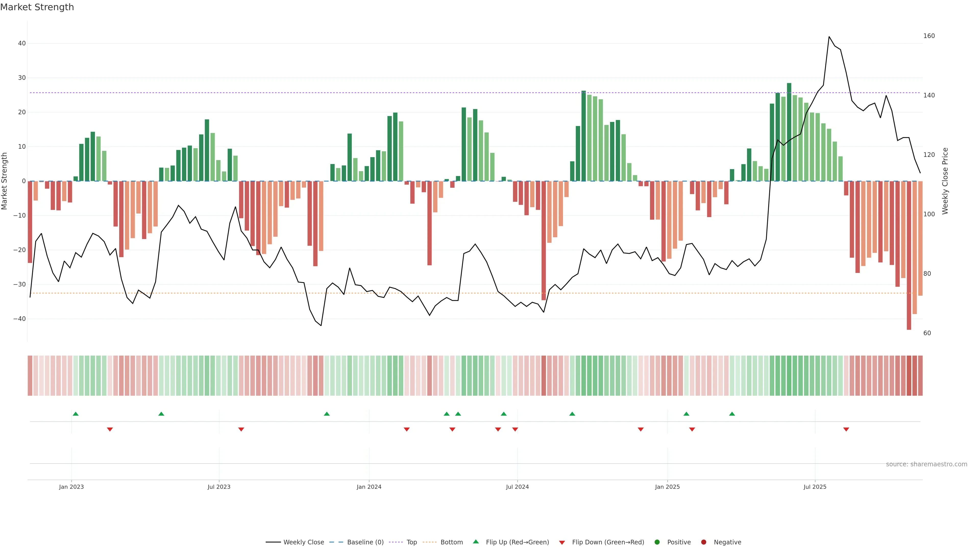The image size is (980, 551).
Task: Click the leftmost red flip-down marker
Action: [x=110, y=429]
